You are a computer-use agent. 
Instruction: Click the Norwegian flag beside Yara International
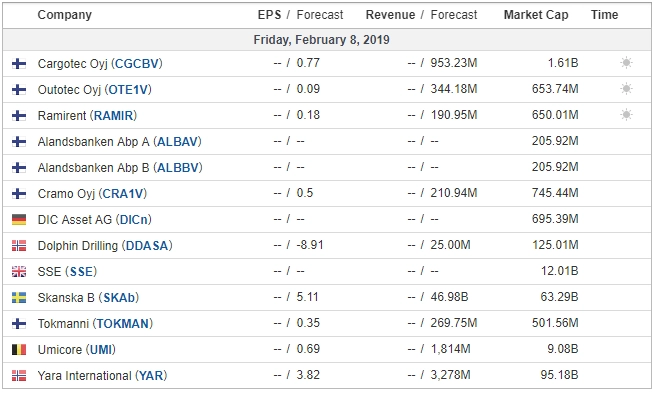click(19, 376)
